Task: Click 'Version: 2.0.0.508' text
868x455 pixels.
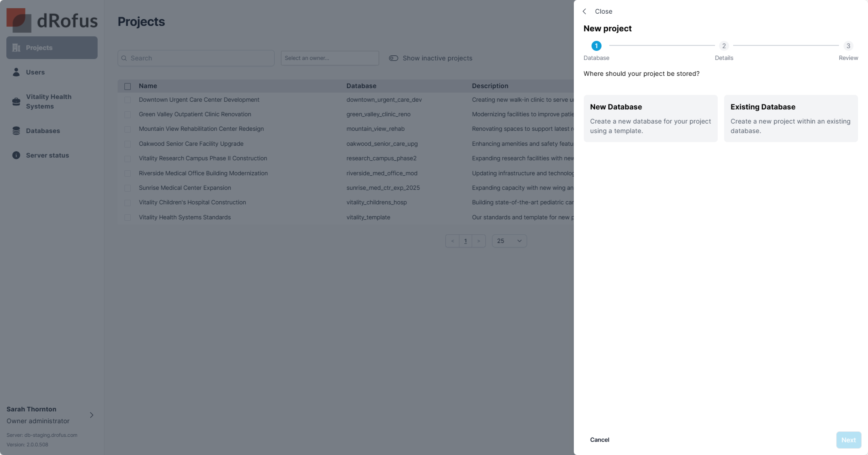Action: (27, 444)
